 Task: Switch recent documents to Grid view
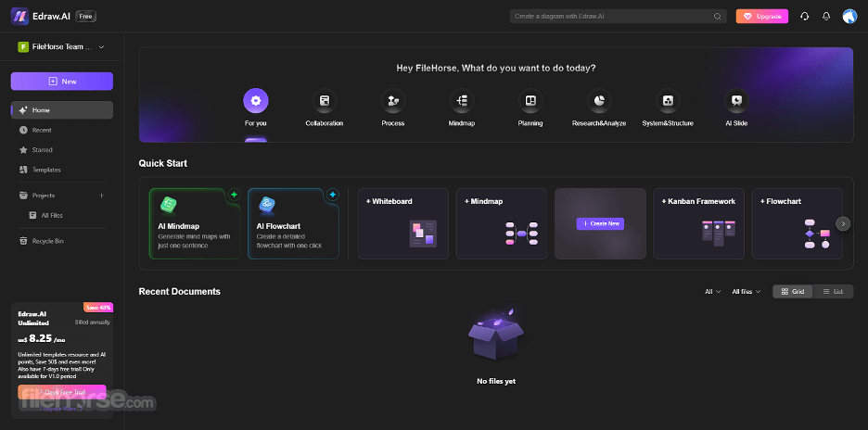tap(793, 292)
